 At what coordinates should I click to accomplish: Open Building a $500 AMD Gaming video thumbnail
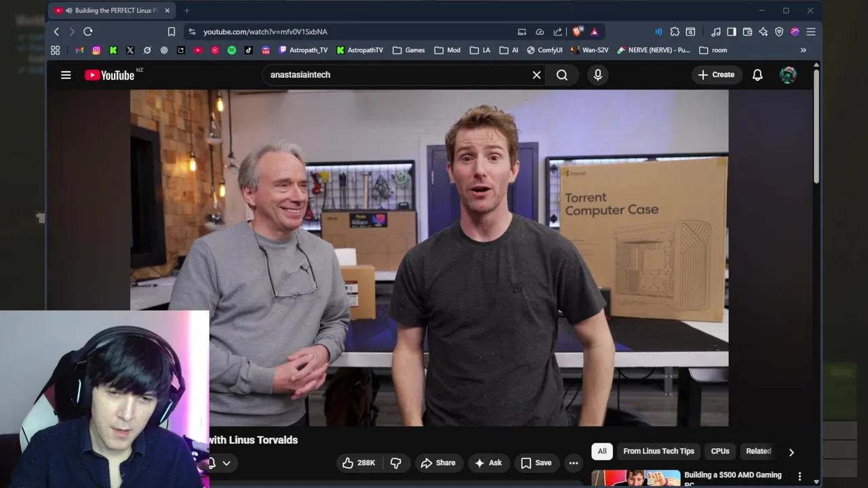635,479
